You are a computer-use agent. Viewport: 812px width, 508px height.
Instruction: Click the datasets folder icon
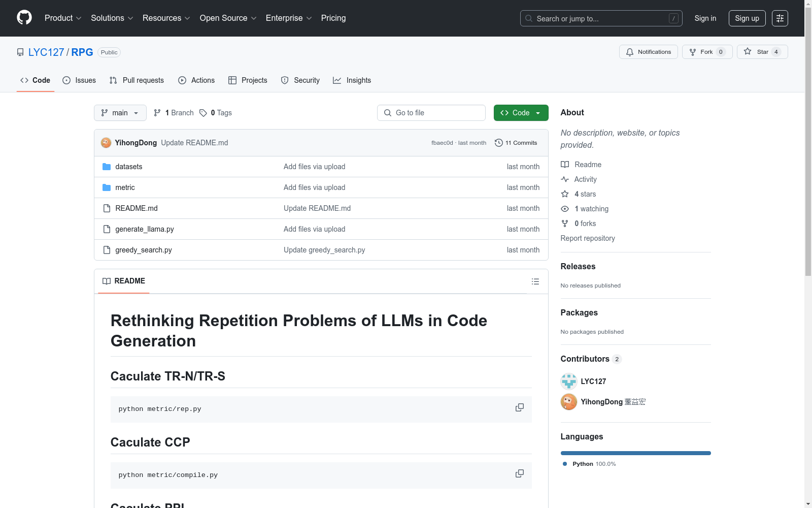point(107,167)
